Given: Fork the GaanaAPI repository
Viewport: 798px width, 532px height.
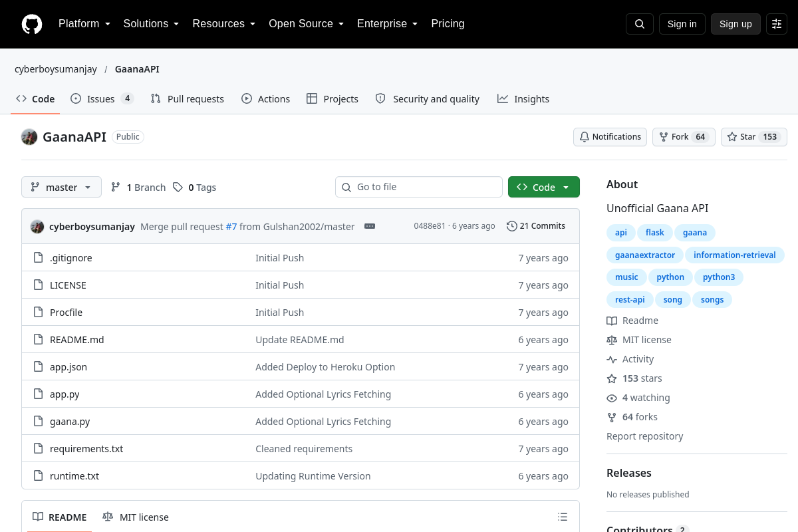Looking at the screenshot, I should pyautogui.click(x=684, y=137).
